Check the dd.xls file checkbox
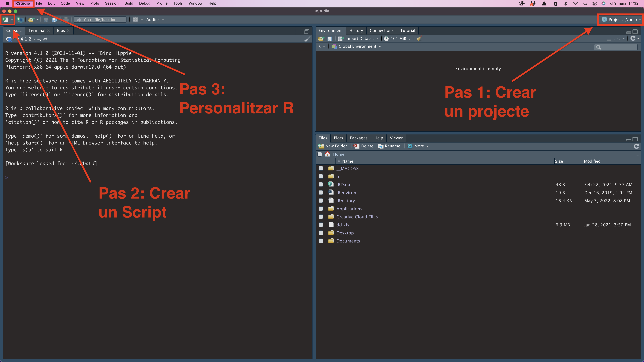The image size is (644, 362). coord(321,225)
